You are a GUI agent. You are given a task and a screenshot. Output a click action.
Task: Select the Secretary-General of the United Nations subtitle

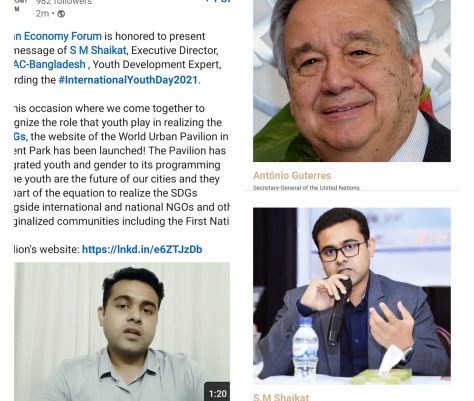(306, 188)
